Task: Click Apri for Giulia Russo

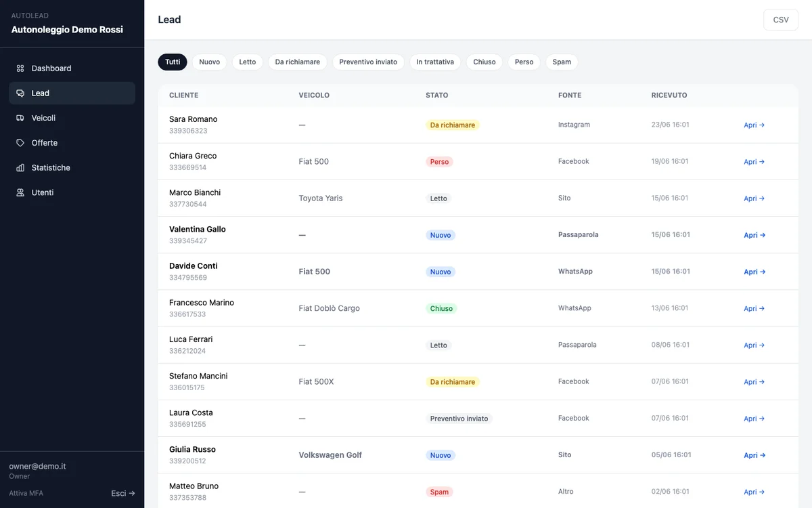Action: [754, 455]
